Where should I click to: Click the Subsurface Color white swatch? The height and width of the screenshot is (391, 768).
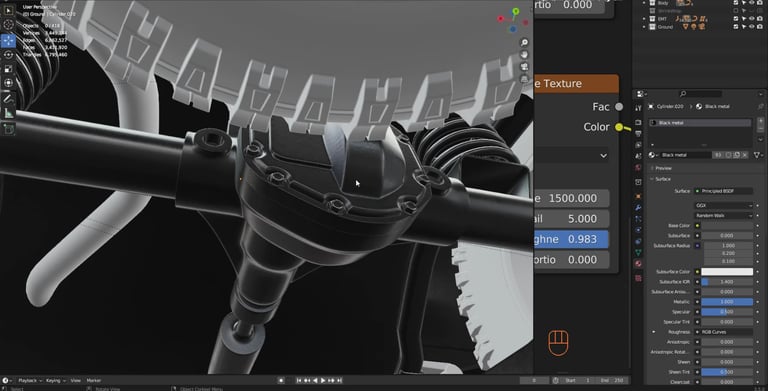tap(727, 271)
